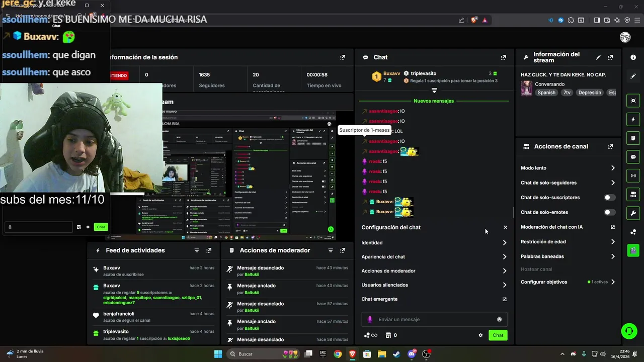Viewport: 644px width, 362px height.
Task: Open Brave extensions puzzle icon
Action: pyautogui.click(x=571, y=20)
